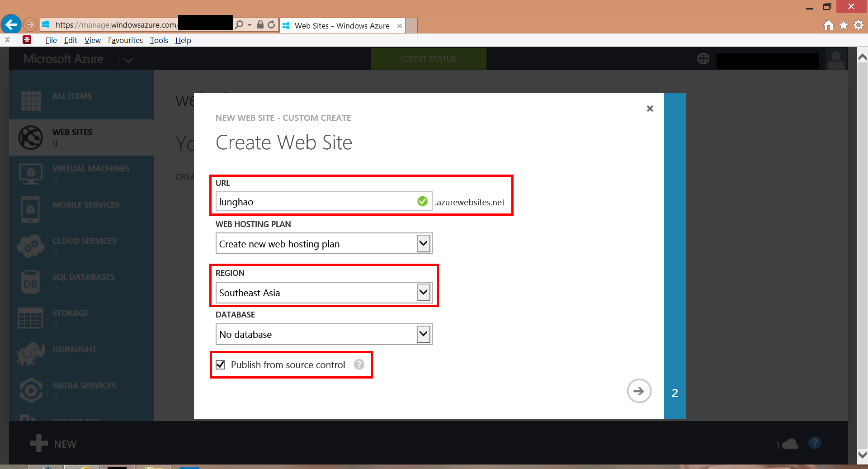Click the browser address bar URL

pos(116,25)
